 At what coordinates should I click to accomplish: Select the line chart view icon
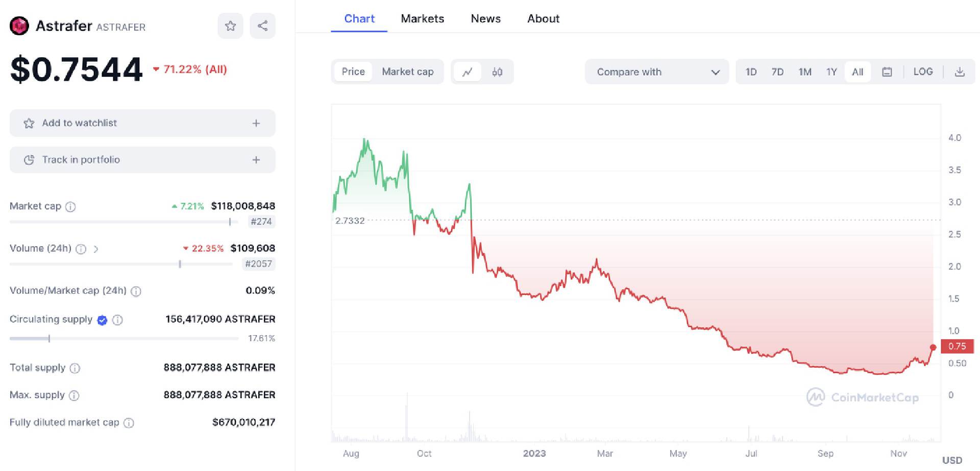coord(467,72)
